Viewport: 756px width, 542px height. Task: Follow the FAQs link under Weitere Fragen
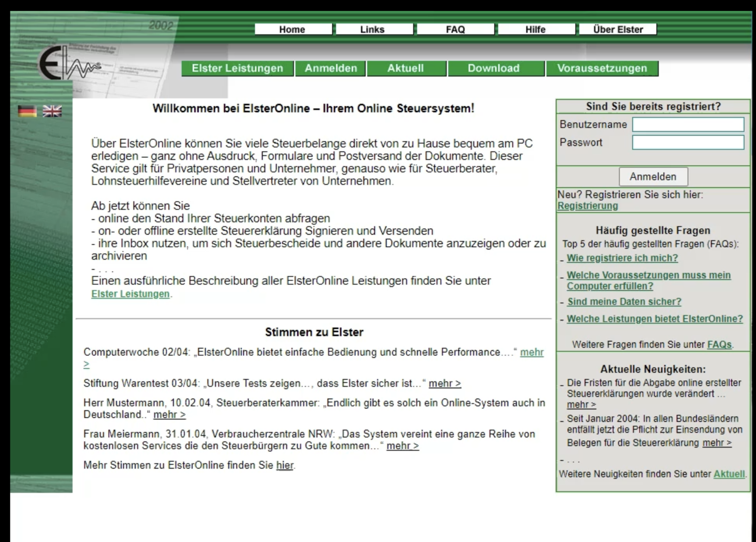(719, 345)
